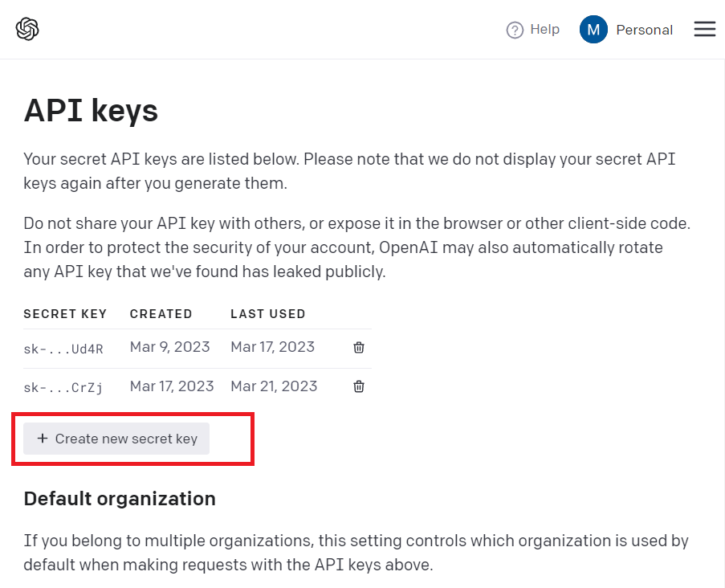This screenshot has height=588, width=725.
Task: Click last used date of Ud4R key
Action: click(272, 347)
